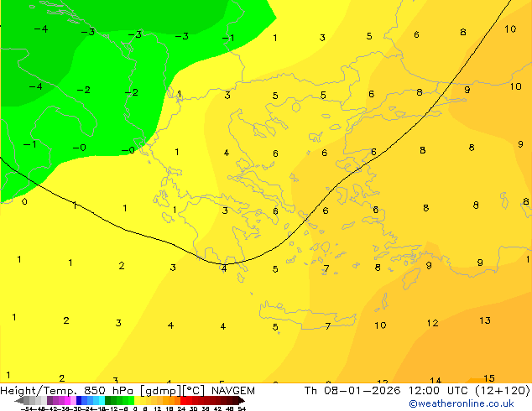Screen dimensions: 532x411
Task: Click the right arrow end of the color scale
Action: click(x=242, y=400)
